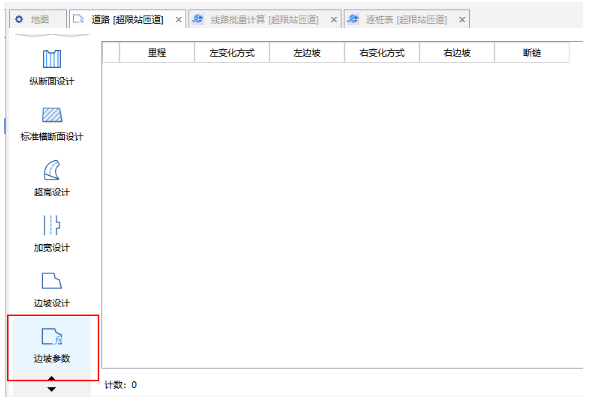Click the 右边坡 column header
Image resolution: width=589 pixels, height=400 pixels.
(457, 53)
